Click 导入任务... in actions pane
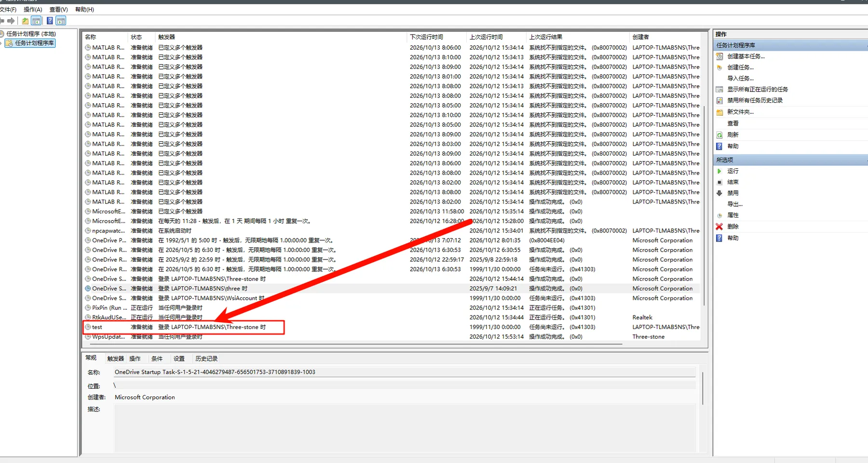Viewport: 868px width, 463px height. click(740, 79)
